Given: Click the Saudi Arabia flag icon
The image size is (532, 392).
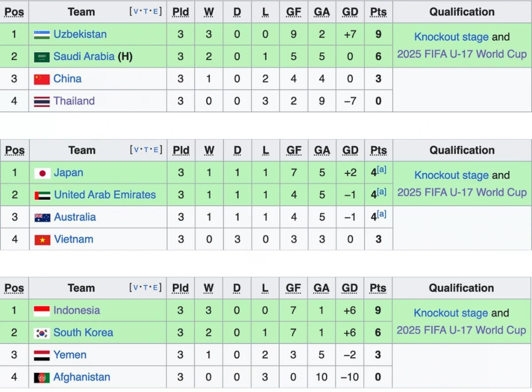Looking at the screenshot, I should (x=42, y=57).
